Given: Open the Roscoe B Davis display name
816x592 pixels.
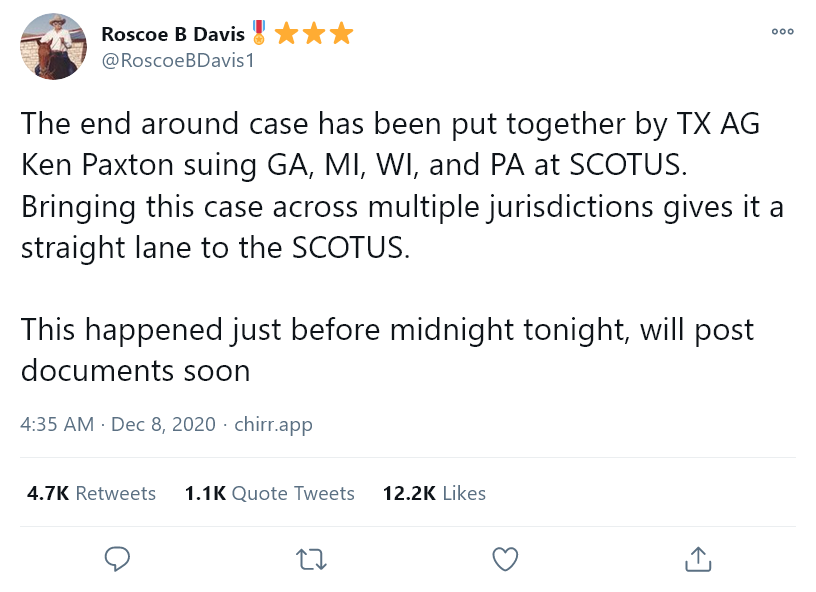Looking at the screenshot, I should tap(172, 34).
